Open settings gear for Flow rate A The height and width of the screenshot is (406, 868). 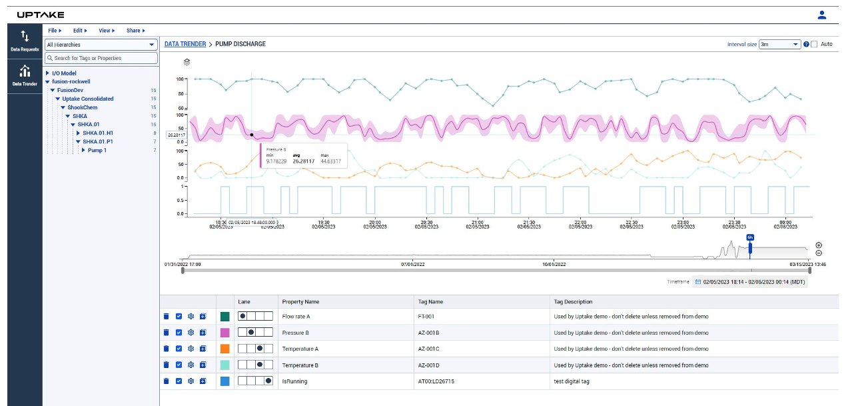click(x=191, y=316)
